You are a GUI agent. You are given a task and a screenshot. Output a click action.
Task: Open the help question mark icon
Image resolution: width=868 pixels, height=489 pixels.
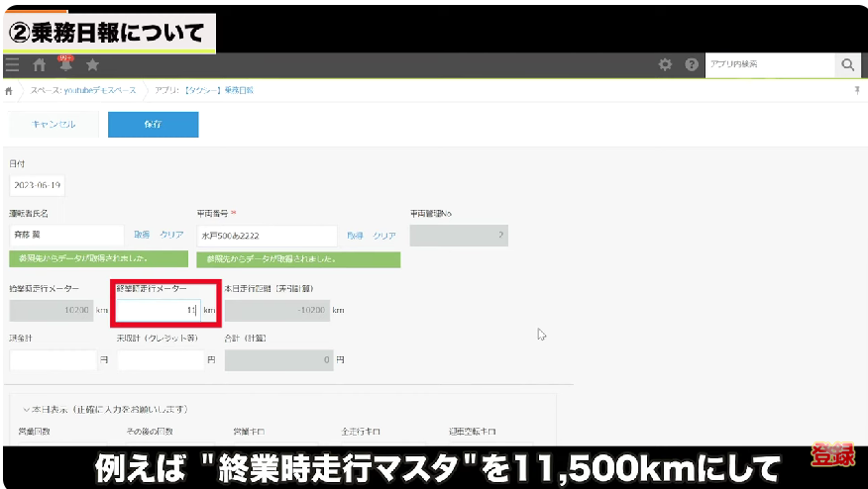[x=691, y=65]
